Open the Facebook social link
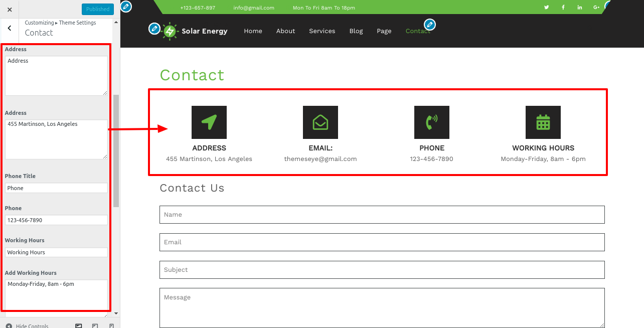This screenshot has width=644, height=328. click(x=563, y=8)
